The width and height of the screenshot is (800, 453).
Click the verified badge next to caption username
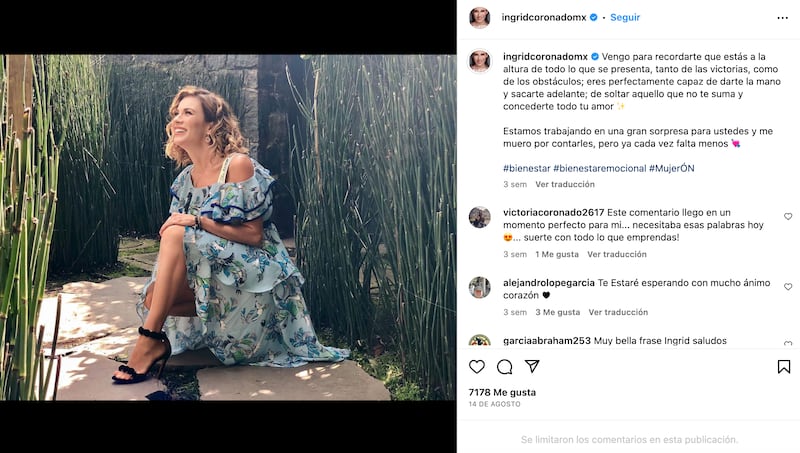[x=595, y=57]
